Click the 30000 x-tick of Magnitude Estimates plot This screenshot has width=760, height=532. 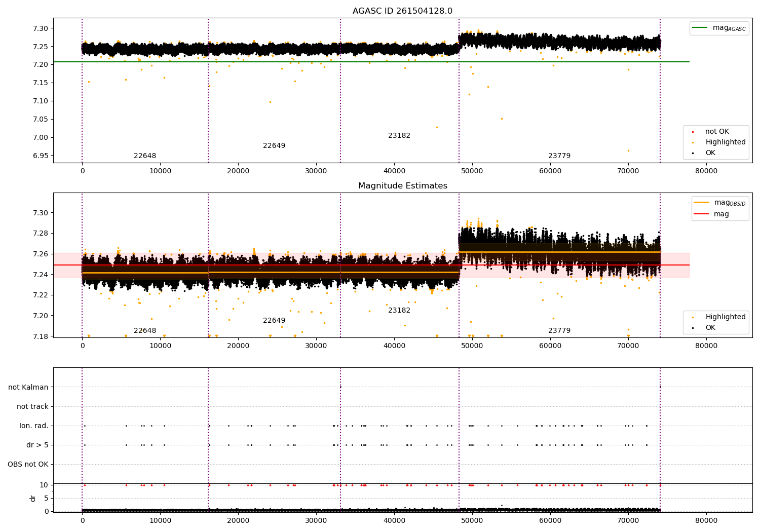click(316, 346)
